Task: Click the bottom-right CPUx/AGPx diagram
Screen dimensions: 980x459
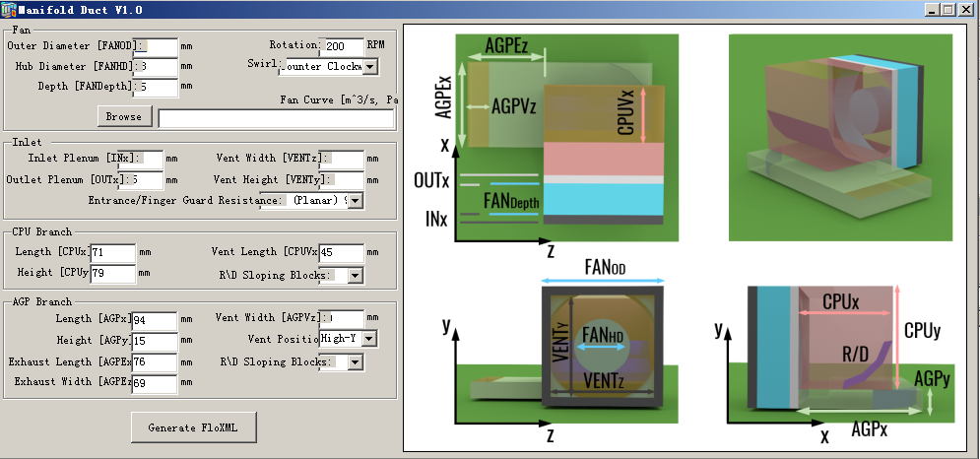Action: tap(840, 352)
